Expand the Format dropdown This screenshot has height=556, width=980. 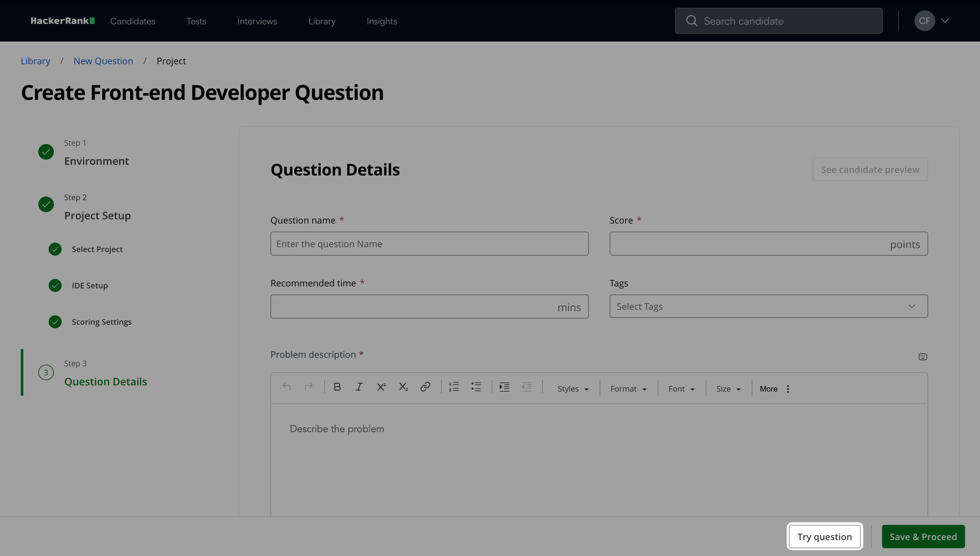coord(628,389)
